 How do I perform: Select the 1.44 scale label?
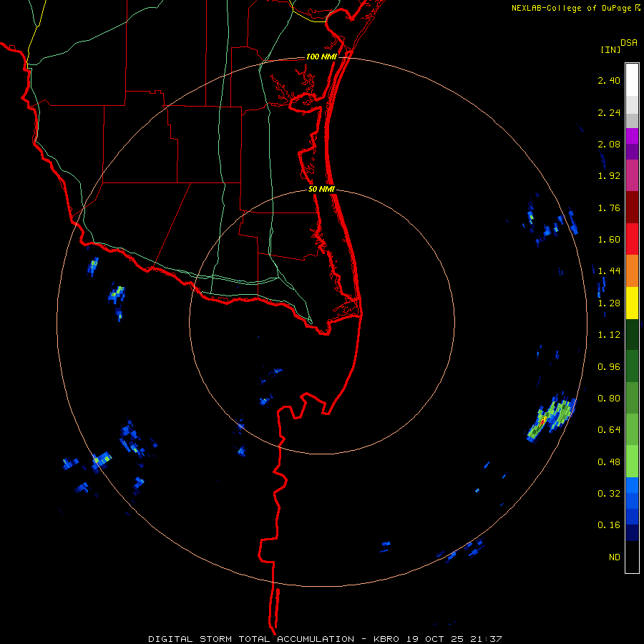tap(609, 270)
